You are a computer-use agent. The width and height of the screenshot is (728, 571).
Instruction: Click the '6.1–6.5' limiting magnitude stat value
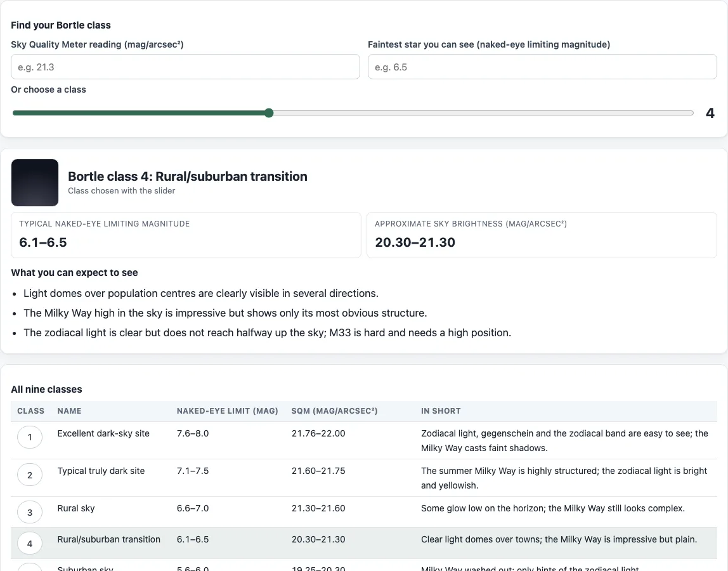pyautogui.click(x=42, y=242)
